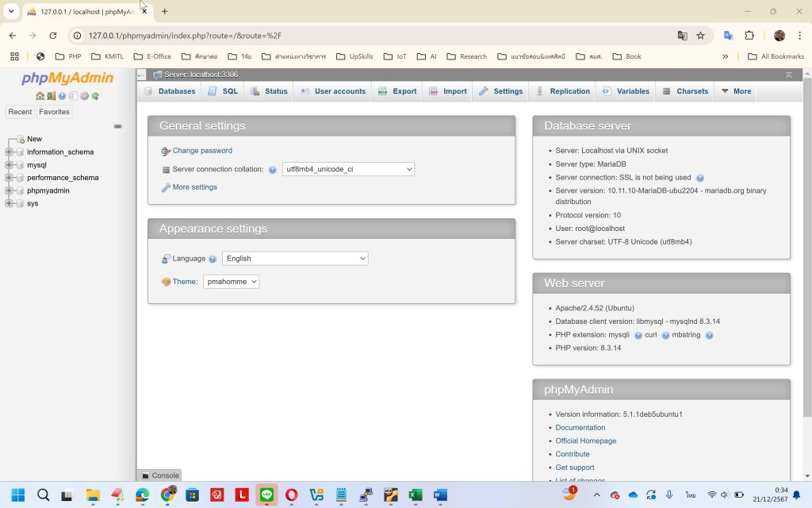Click the collapse-top-menu double arrow icon
The height and width of the screenshot is (508, 812).
pyautogui.click(x=789, y=75)
